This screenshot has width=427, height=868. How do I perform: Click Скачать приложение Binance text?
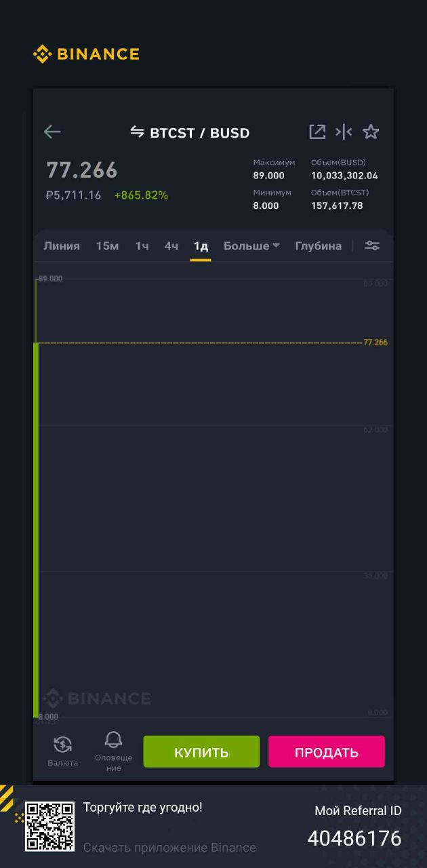(x=169, y=848)
